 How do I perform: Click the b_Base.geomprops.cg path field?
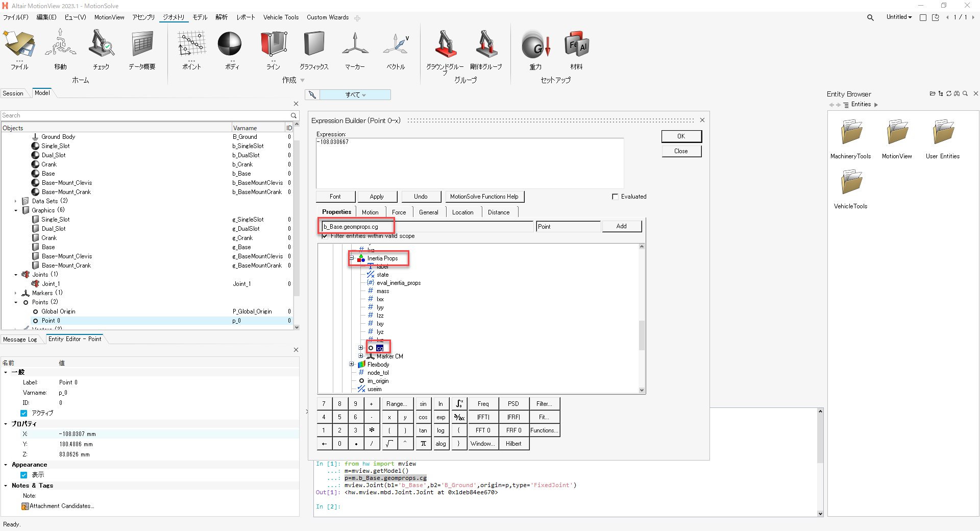click(427, 226)
